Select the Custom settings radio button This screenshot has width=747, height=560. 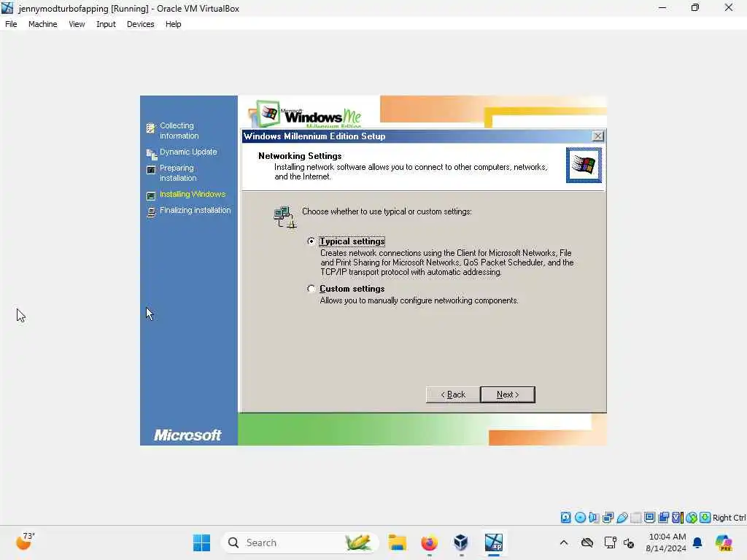[x=311, y=289]
